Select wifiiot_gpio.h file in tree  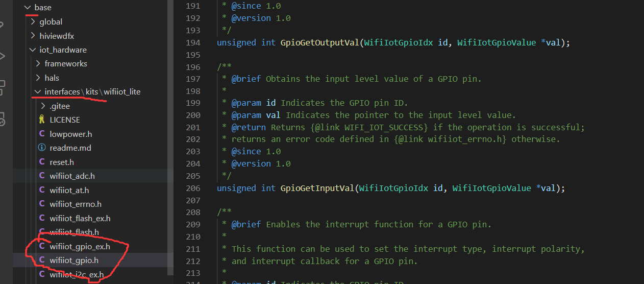74,261
